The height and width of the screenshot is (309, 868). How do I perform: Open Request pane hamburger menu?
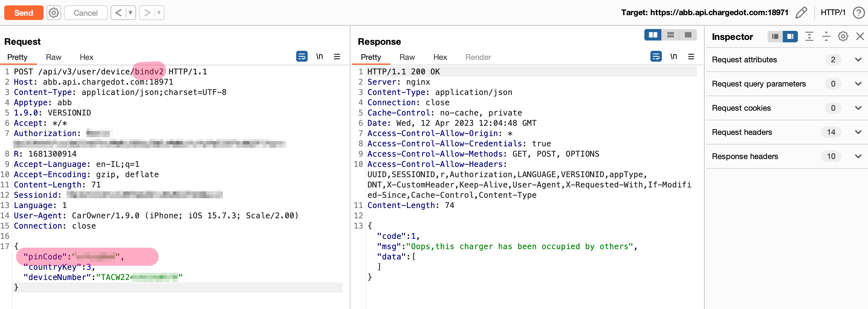pos(337,56)
